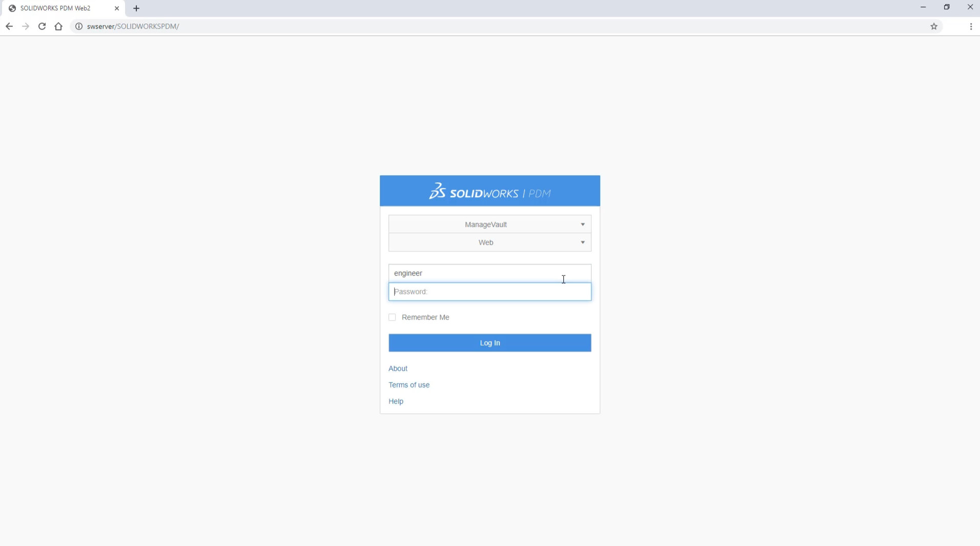980x546 pixels.
Task: Minimize the browser window
Action: tap(923, 7)
